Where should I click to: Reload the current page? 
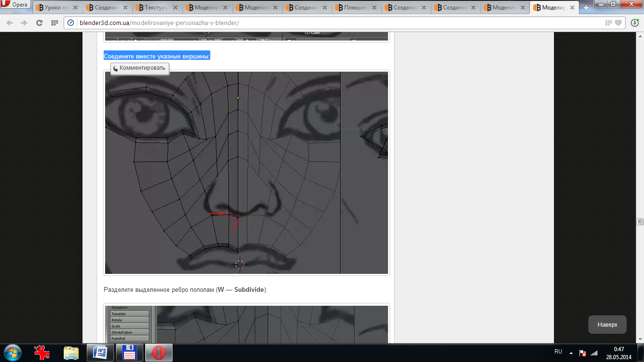click(x=39, y=23)
